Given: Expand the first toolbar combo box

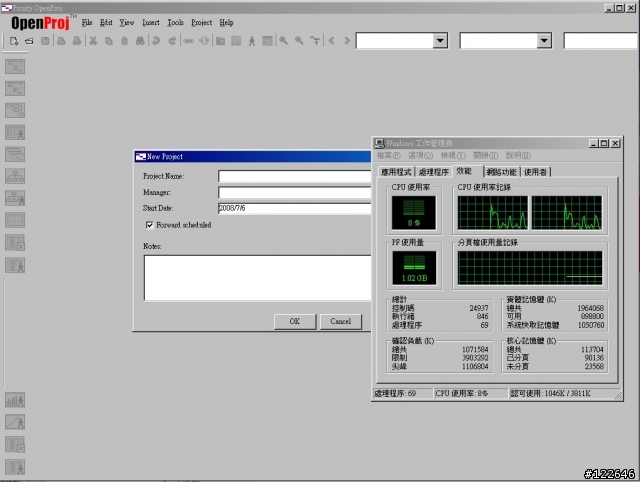Looking at the screenshot, I should [x=440, y=40].
